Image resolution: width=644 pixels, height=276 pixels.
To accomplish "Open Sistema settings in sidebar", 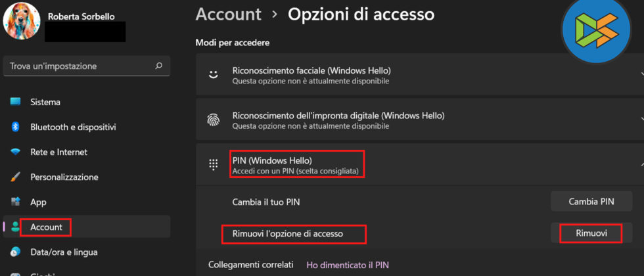I will coord(45,102).
